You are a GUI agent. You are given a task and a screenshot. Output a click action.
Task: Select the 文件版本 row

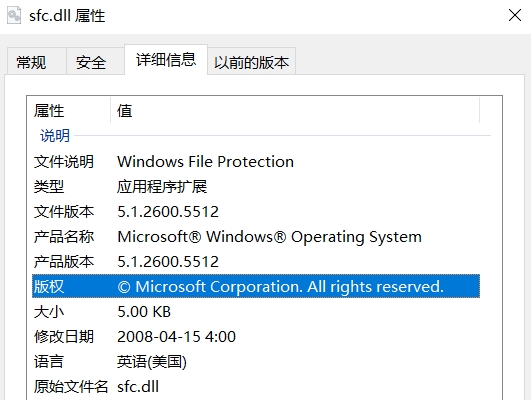click(x=256, y=212)
